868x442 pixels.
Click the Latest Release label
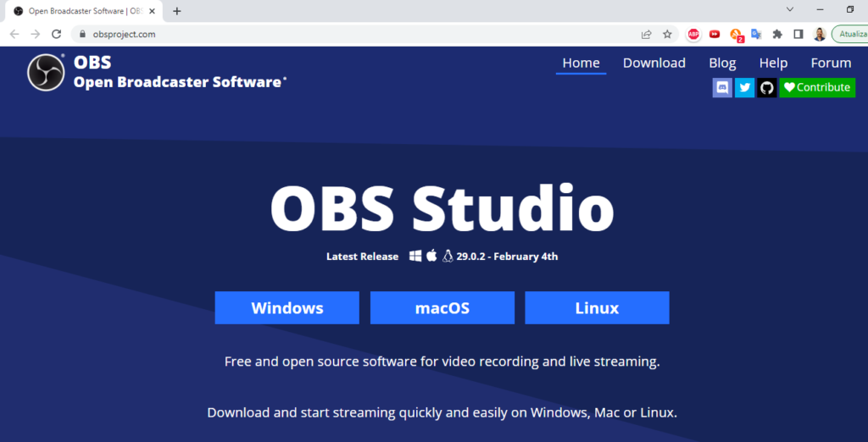362,257
